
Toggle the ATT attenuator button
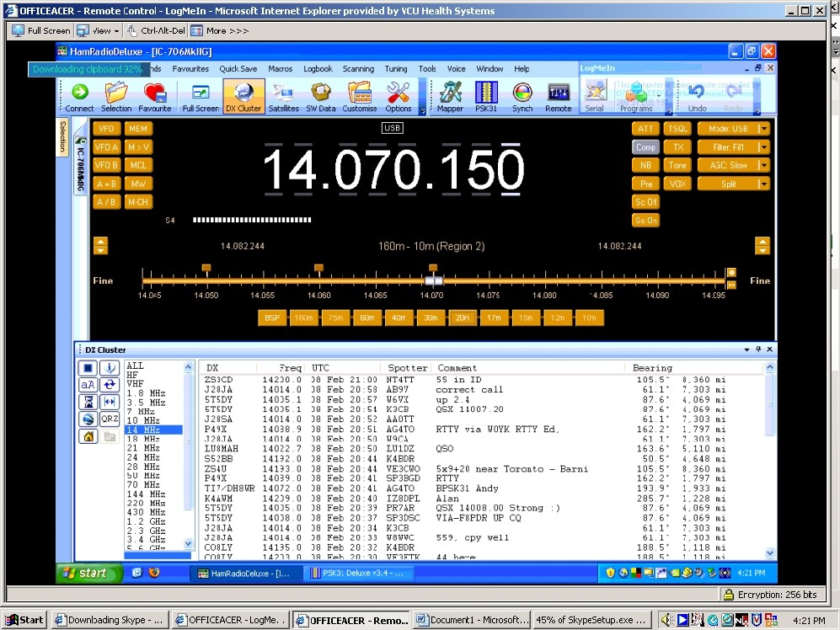click(645, 129)
